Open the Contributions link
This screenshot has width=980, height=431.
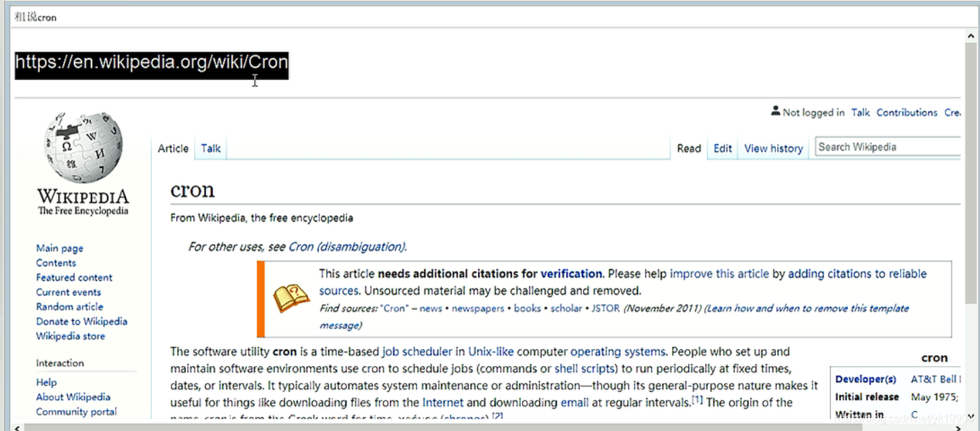907,112
